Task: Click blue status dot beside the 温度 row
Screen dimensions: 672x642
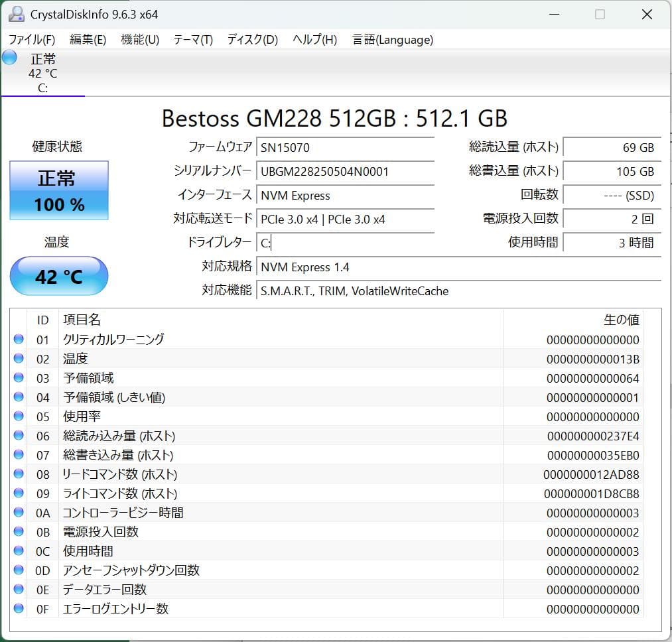Action: pos(19,359)
